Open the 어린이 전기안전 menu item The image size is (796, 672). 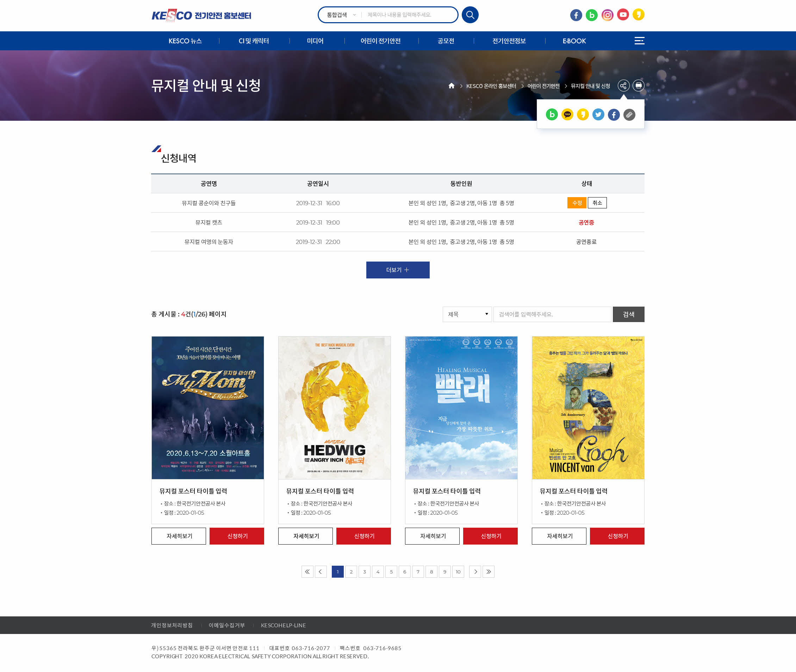380,41
